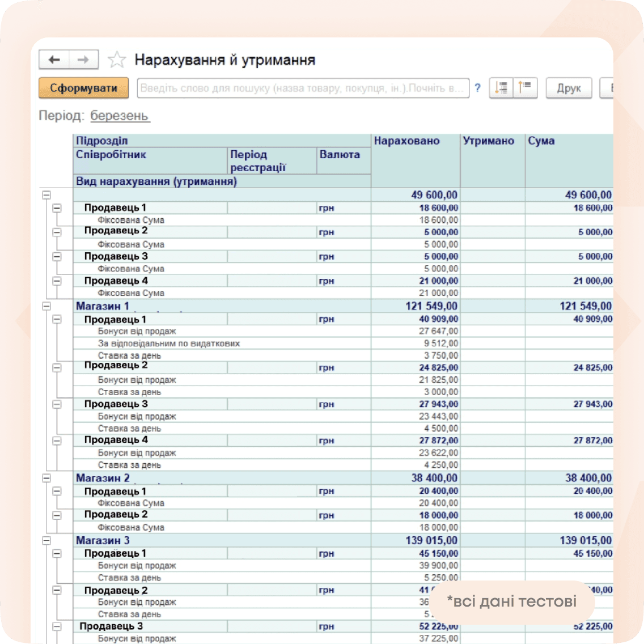The height and width of the screenshot is (644, 644).
Task: Select the Нараховано column header
Action: [415, 160]
